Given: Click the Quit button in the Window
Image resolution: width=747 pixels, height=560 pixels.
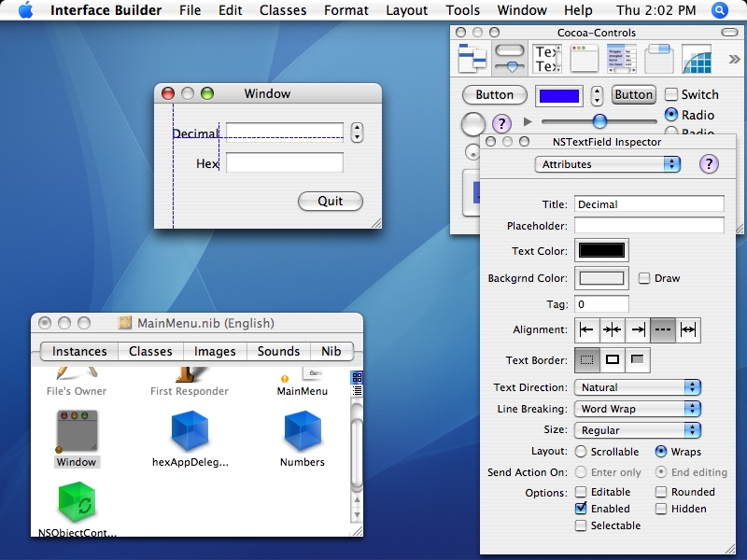Looking at the screenshot, I should tap(331, 201).
